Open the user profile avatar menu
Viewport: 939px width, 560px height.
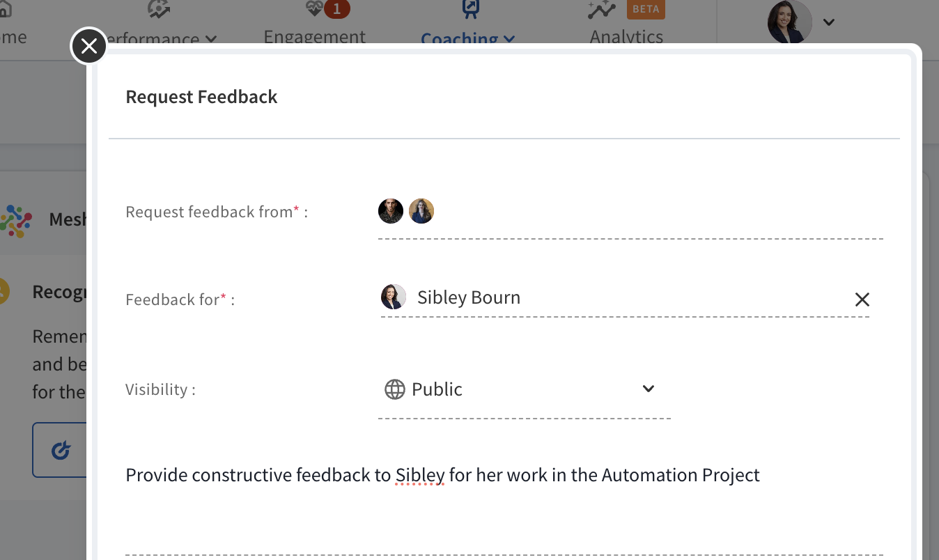pyautogui.click(x=789, y=22)
